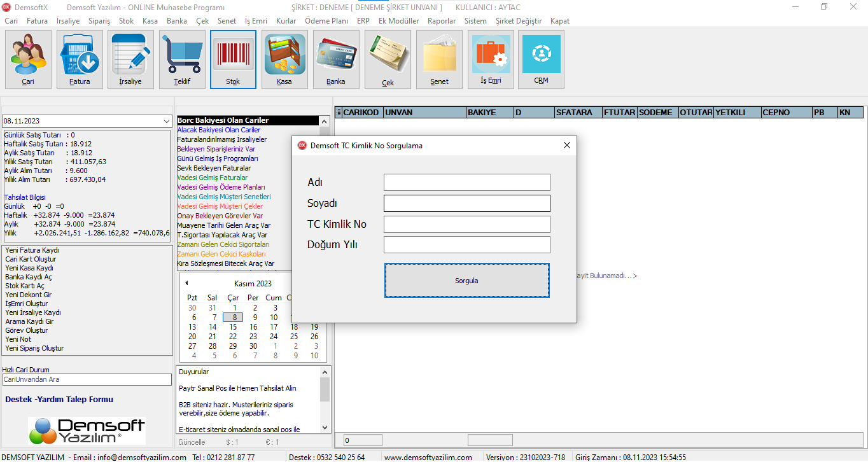The image size is (868, 462).
Task: Open Destek -Yardım Talep Formu link
Action: pyautogui.click(x=59, y=400)
